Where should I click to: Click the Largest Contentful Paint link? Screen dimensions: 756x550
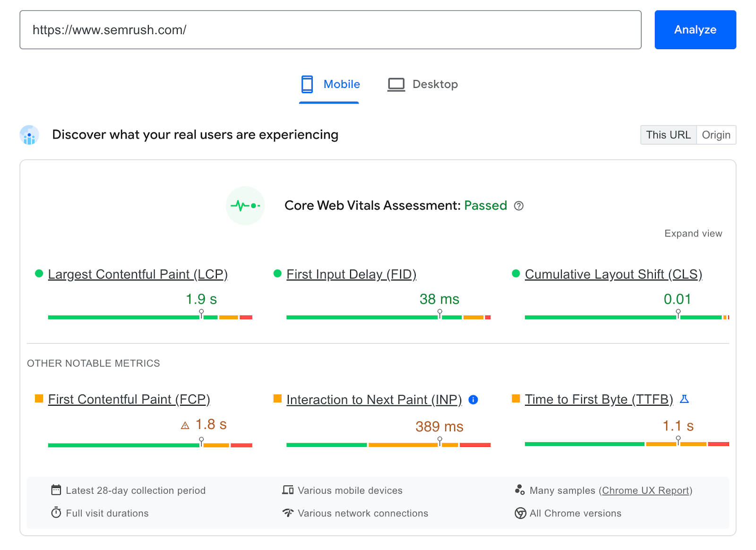pos(137,274)
